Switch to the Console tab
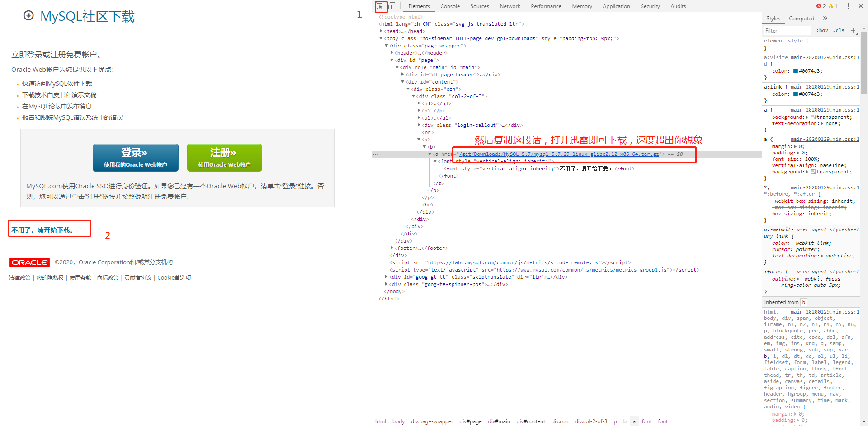Screen dimensions: 868x426 point(450,6)
